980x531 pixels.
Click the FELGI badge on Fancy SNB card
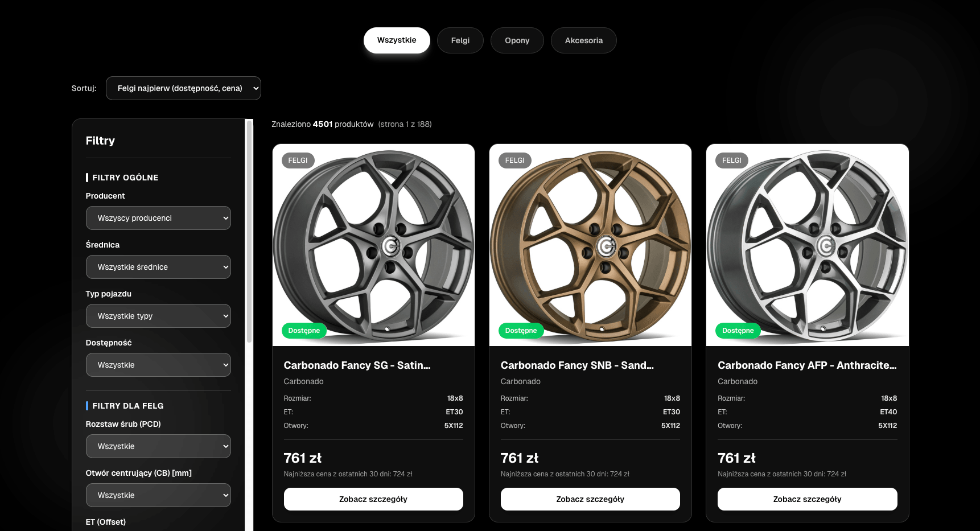(x=515, y=160)
